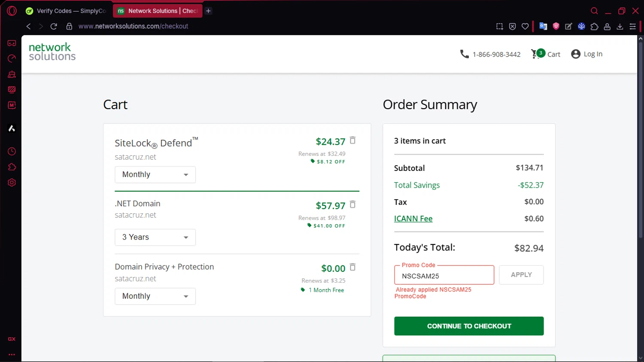
Task: Open Easy Setup sliders icon
Action: pos(632,26)
